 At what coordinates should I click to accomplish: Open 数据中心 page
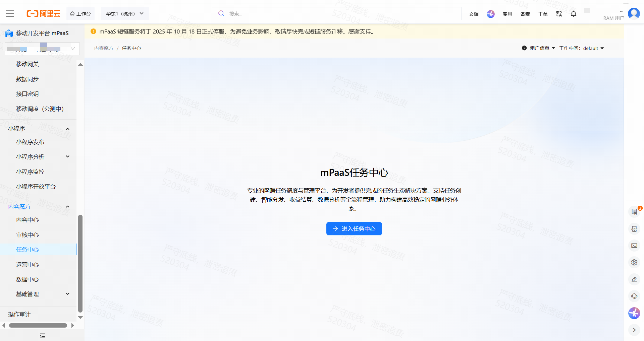28,279
